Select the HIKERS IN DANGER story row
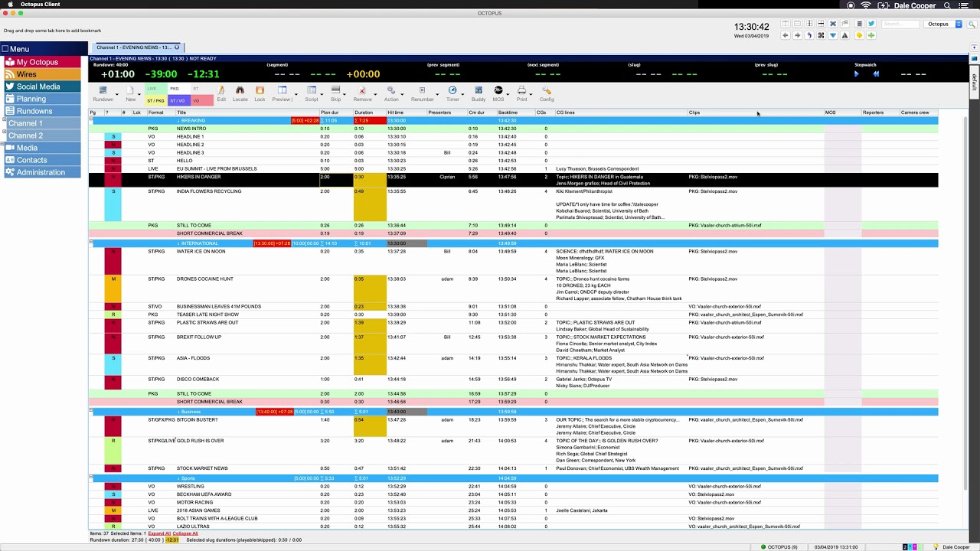 (x=513, y=180)
